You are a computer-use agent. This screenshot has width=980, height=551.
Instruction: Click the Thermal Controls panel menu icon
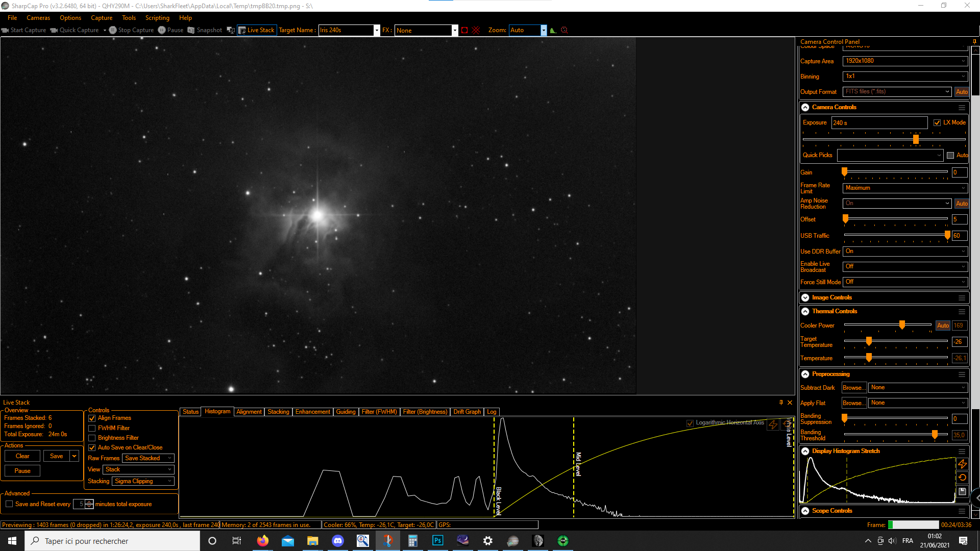[x=962, y=312]
